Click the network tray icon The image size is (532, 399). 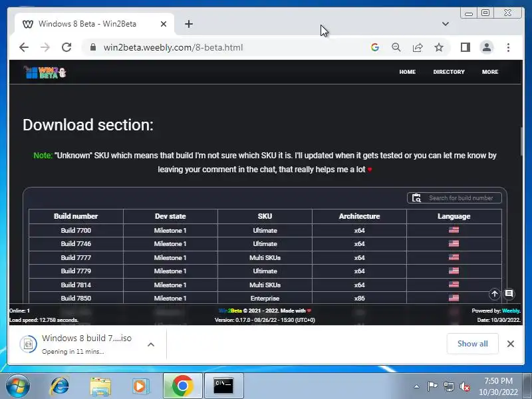coord(448,386)
